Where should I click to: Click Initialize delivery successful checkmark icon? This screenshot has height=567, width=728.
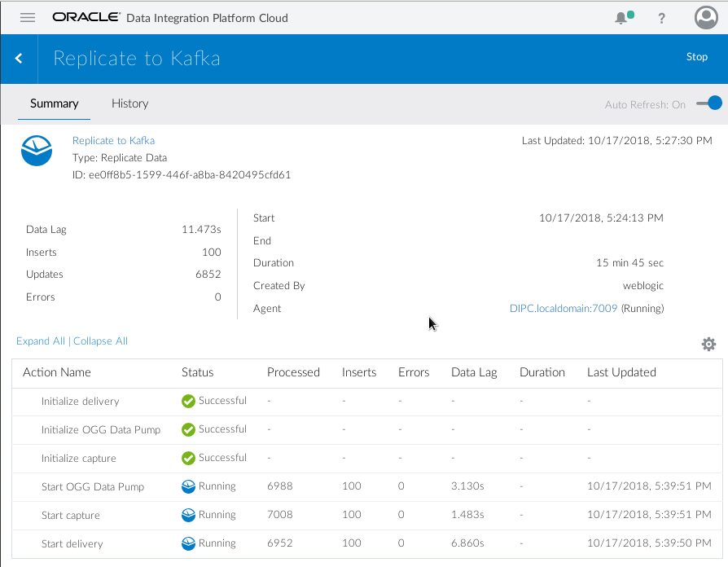[x=188, y=401]
